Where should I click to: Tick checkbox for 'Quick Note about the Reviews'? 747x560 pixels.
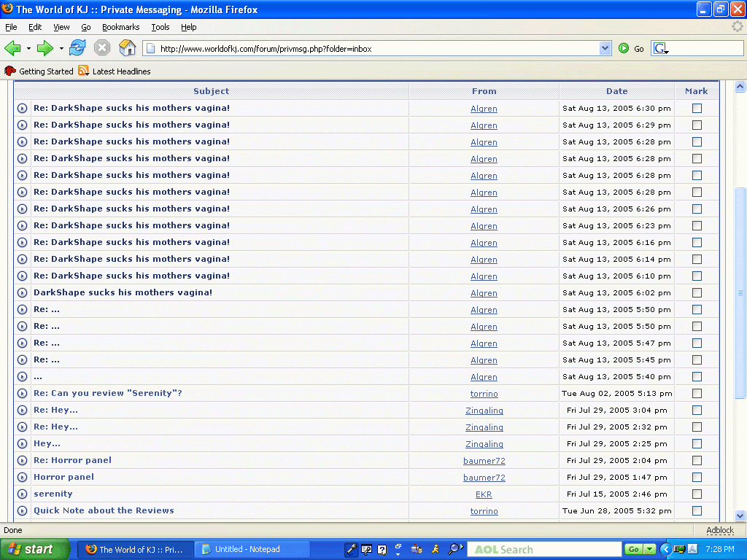(x=697, y=510)
